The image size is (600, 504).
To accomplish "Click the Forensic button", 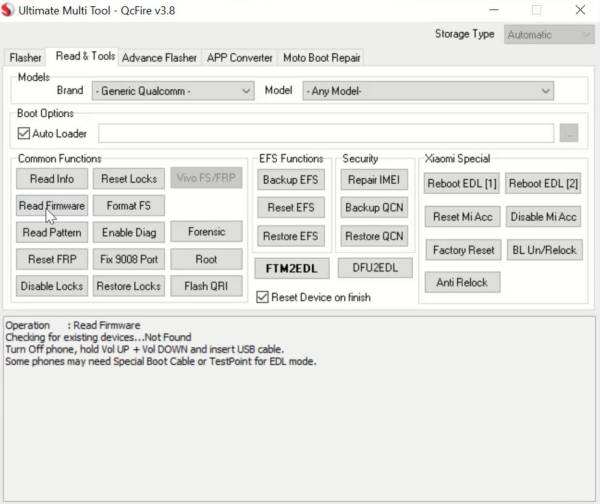I will [206, 232].
